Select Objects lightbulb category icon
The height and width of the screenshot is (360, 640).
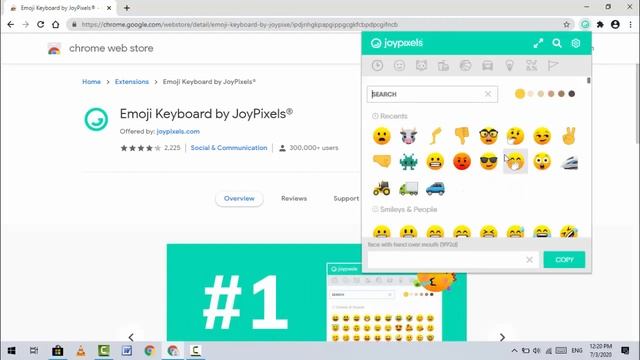(509, 65)
